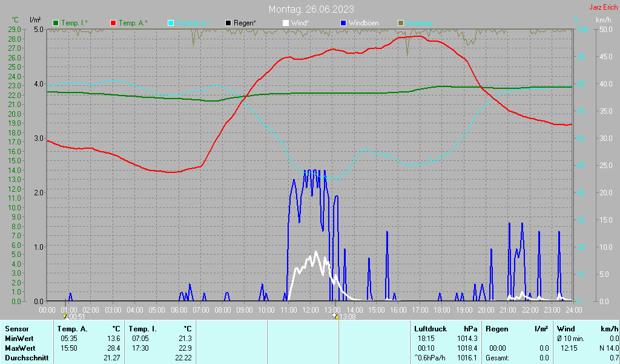Click the 'Regen' column header in the table
This screenshot has width=620, height=364.
click(x=497, y=329)
